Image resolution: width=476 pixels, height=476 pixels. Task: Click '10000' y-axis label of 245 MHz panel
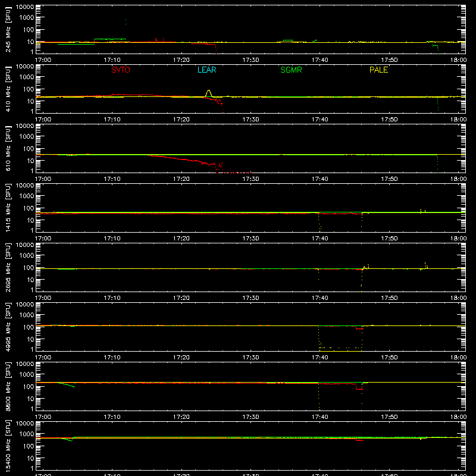click(25, 7)
